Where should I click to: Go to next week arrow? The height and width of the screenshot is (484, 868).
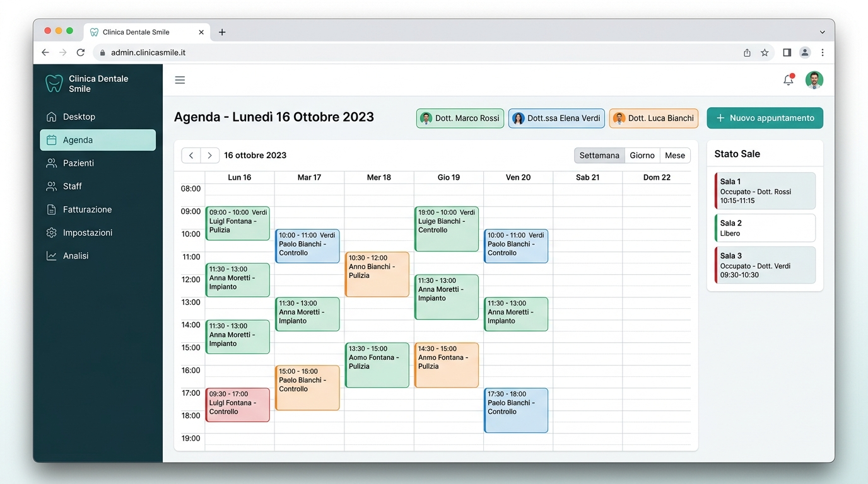[210, 156]
